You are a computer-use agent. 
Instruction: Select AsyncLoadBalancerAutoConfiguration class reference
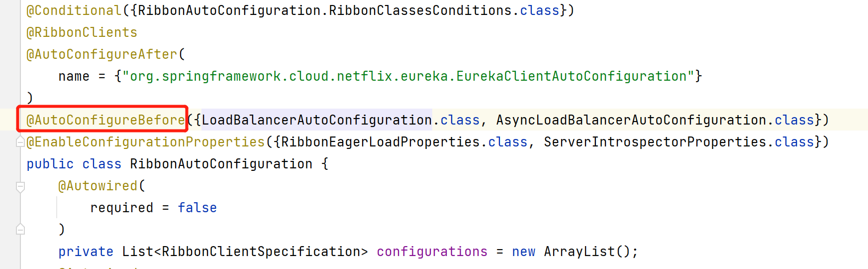point(631,120)
